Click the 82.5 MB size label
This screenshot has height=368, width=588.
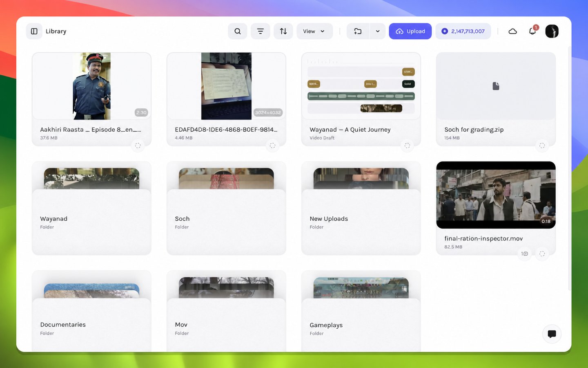(453, 247)
